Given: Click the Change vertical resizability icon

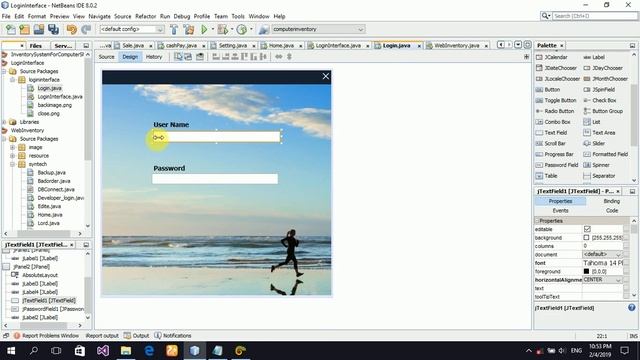Looking at the screenshot, I should pyautogui.click(x=289, y=57).
